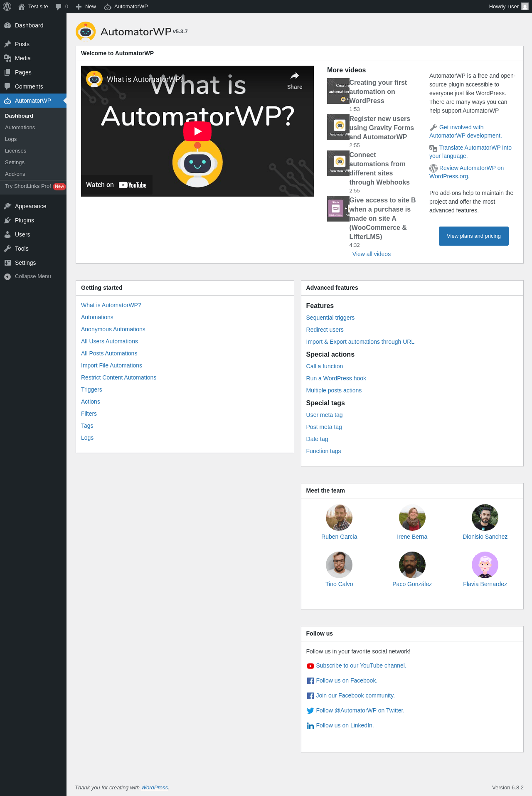Open the Function tags link

323,451
